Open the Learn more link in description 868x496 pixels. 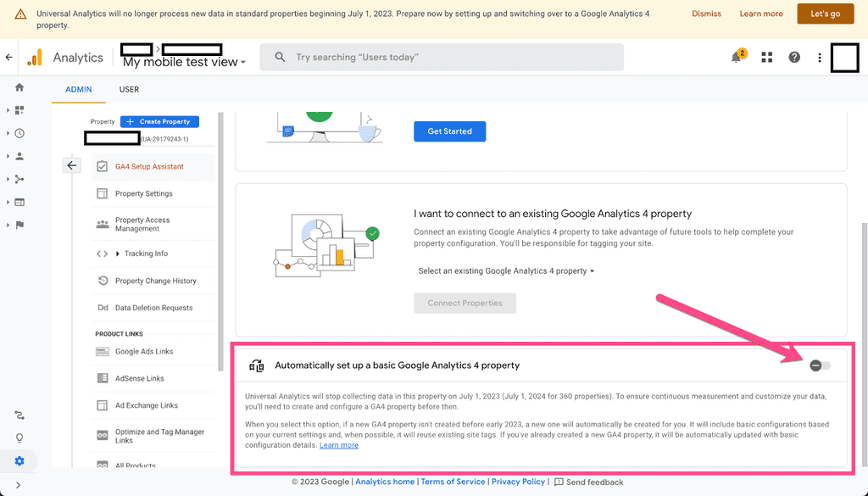click(339, 445)
